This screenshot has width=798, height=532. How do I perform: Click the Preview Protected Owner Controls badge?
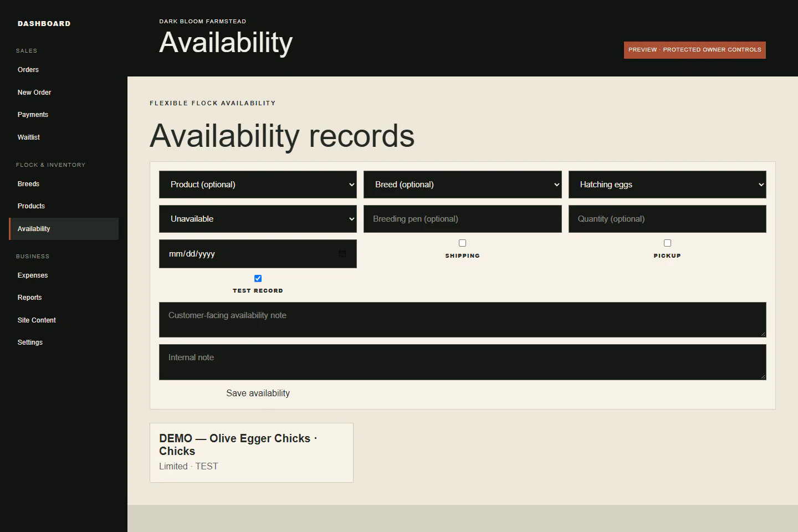(694, 50)
